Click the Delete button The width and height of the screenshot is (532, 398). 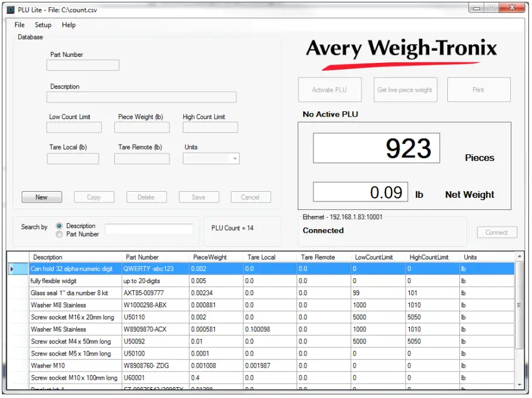(146, 197)
